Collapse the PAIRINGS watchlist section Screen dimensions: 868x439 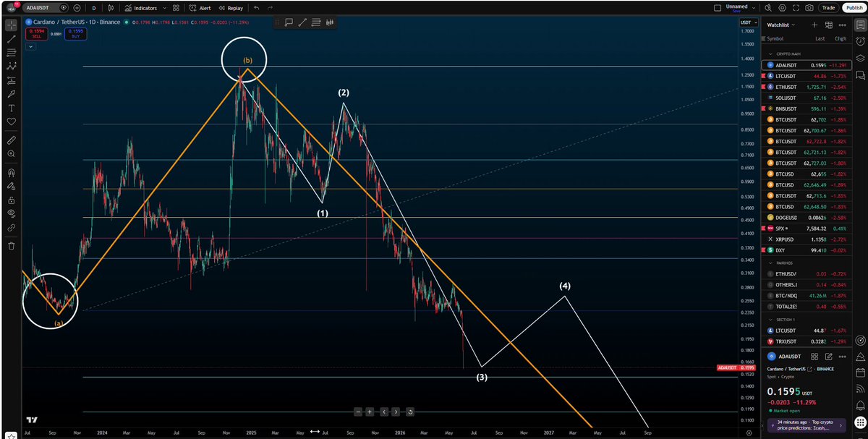[x=770, y=263]
